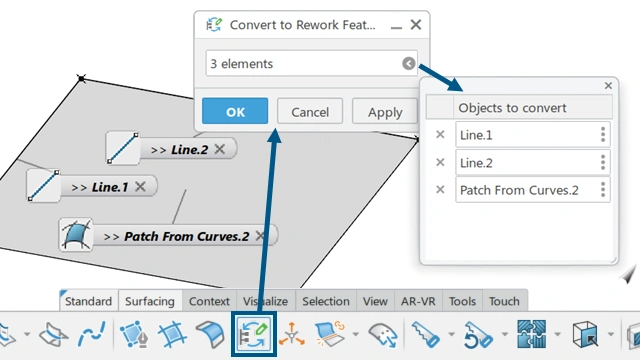Close the Convert to Rework Feature dialog
This screenshot has width=640, height=360.
coord(416,24)
